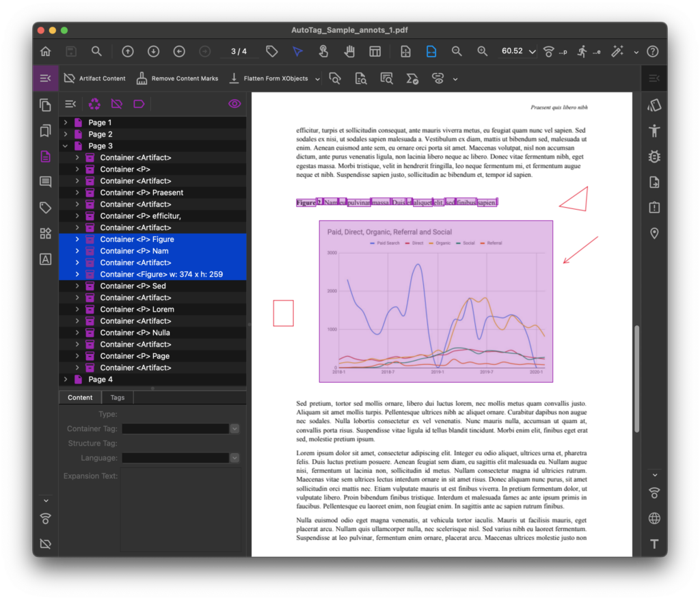Go back to previous view arrow

[179, 51]
